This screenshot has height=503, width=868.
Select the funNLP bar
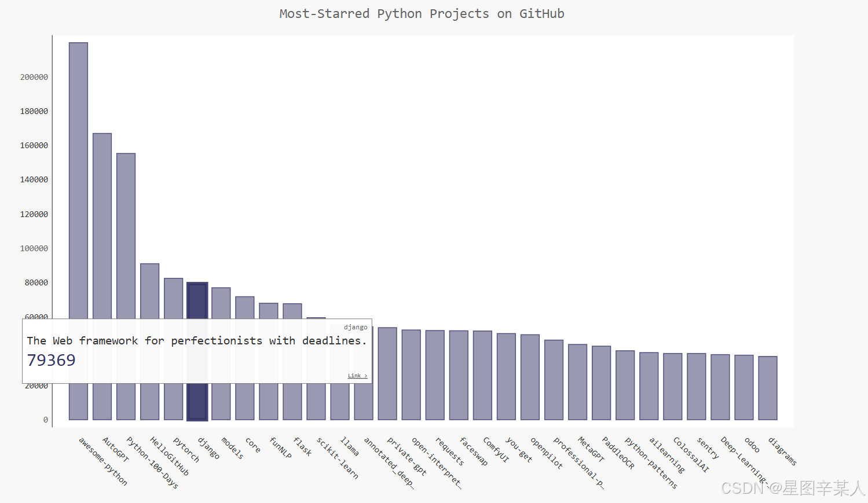[x=268, y=310]
